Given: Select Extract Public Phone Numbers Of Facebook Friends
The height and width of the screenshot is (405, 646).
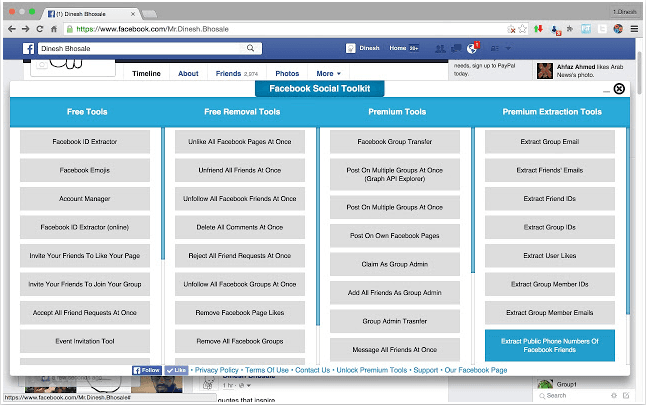Looking at the screenshot, I should (550, 345).
